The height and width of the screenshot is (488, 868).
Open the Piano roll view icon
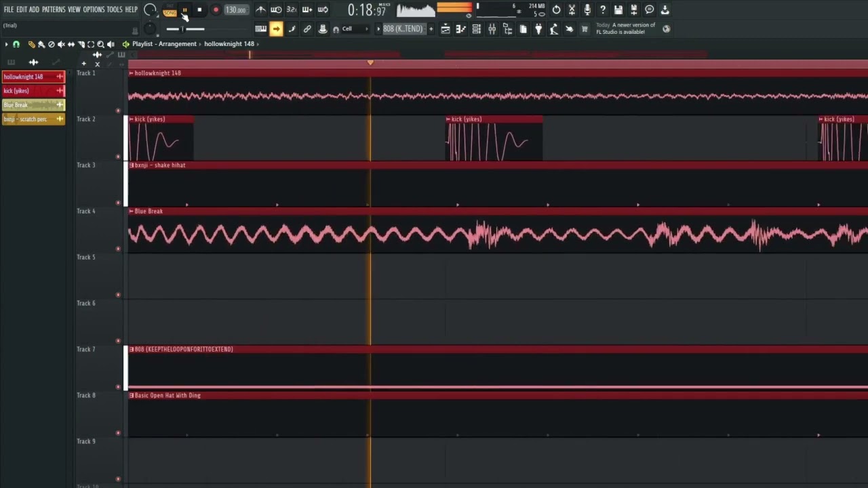click(461, 29)
